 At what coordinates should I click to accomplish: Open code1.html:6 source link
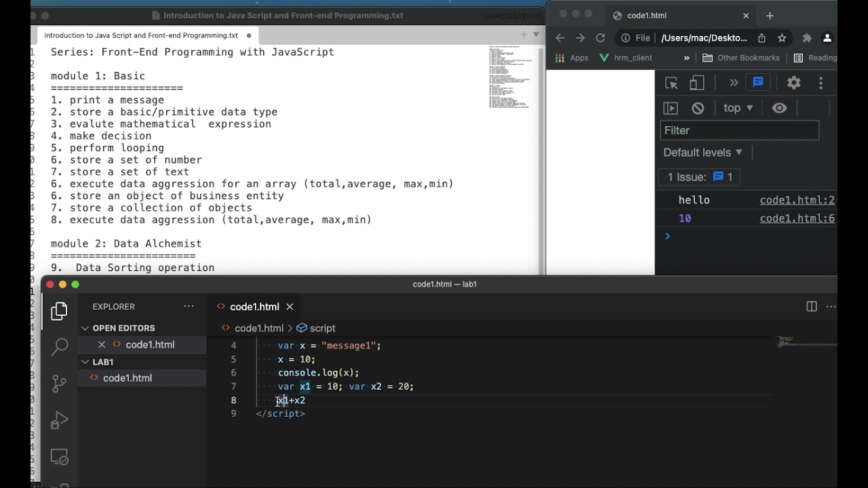(797, 218)
